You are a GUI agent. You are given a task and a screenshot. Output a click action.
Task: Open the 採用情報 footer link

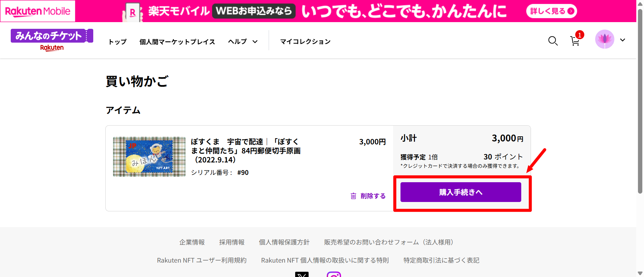pos(232,242)
